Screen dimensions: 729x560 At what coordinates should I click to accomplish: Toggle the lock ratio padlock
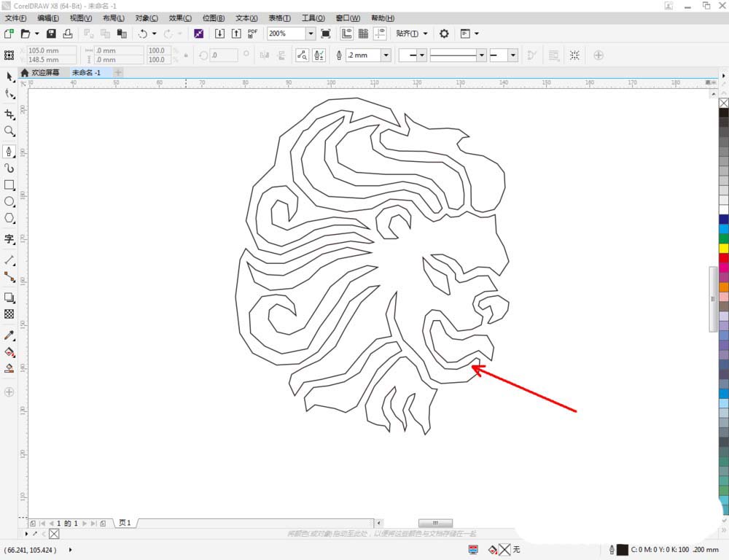(186, 55)
